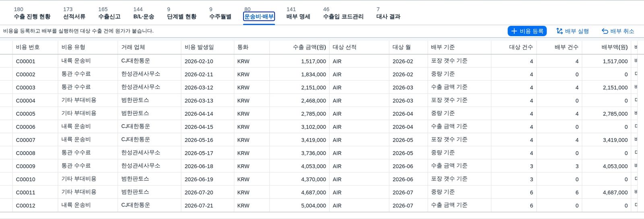Screen dimensions: 644x219
Task: Select cost number C00012
Action: point(25,206)
